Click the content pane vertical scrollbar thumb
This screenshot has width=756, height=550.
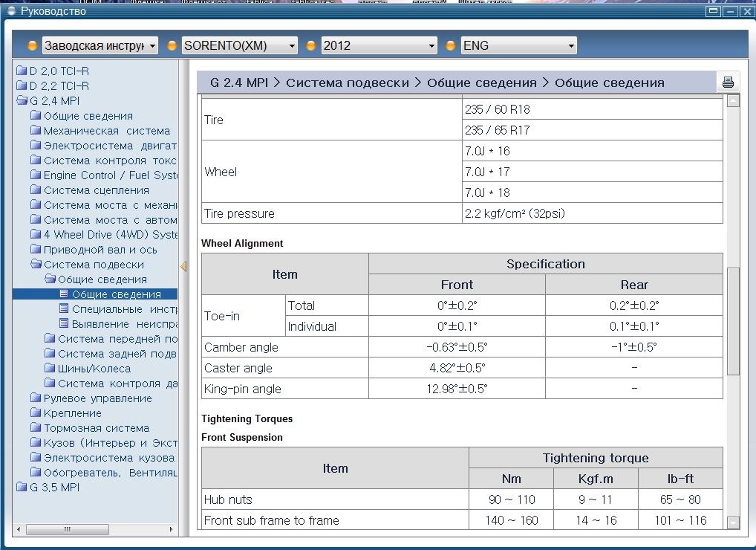coord(733,320)
